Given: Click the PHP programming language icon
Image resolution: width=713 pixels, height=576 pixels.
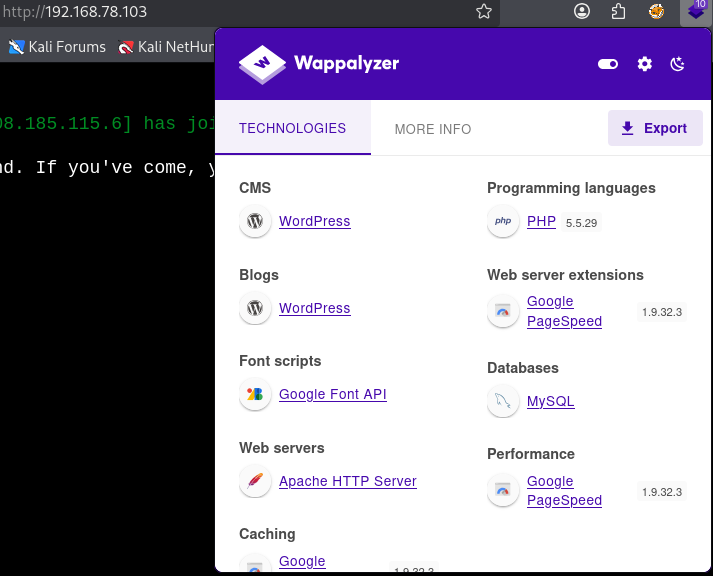Looking at the screenshot, I should coord(503,222).
